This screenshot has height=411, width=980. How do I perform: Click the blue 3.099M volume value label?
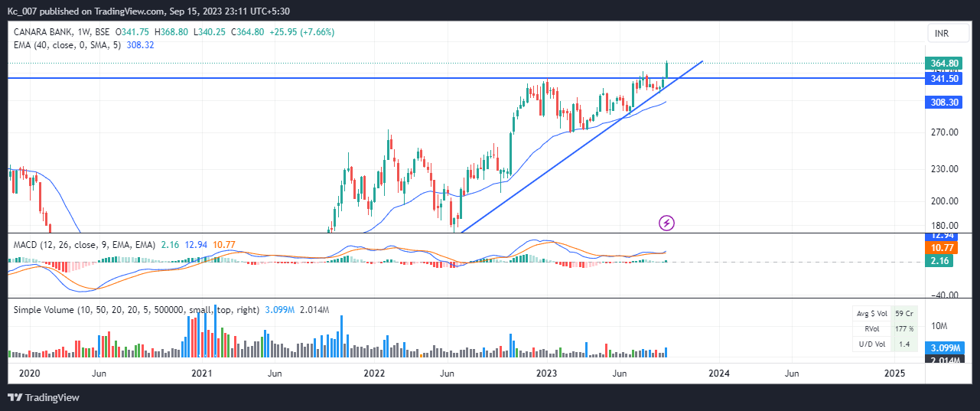[x=942, y=348]
